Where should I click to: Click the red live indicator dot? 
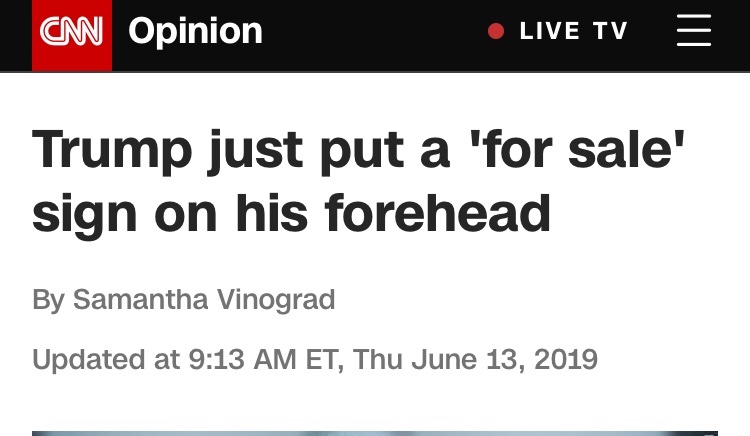496,31
